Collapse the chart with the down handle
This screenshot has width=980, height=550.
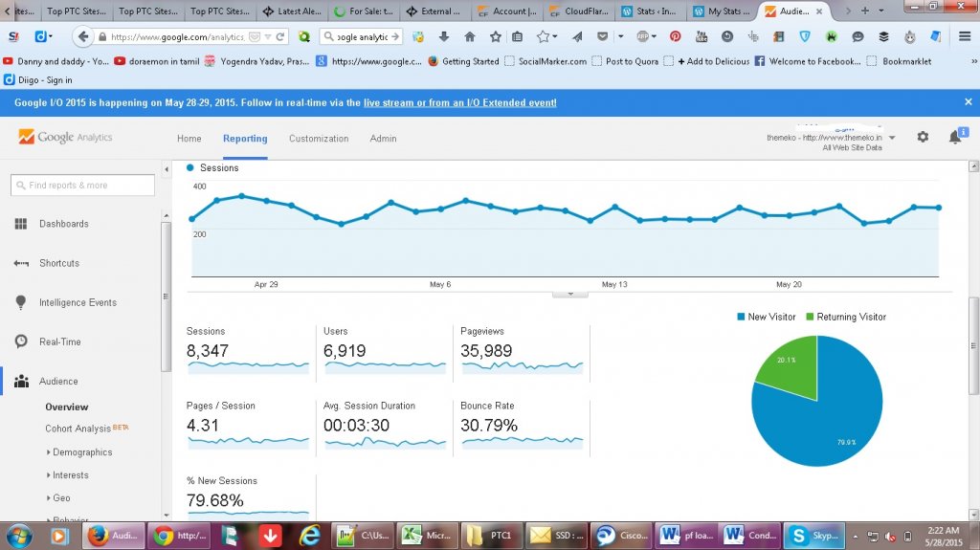coord(570,294)
